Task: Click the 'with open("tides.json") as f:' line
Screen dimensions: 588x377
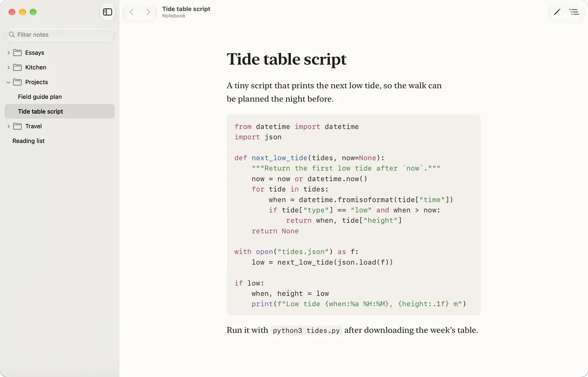Action: pyautogui.click(x=296, y=251)
